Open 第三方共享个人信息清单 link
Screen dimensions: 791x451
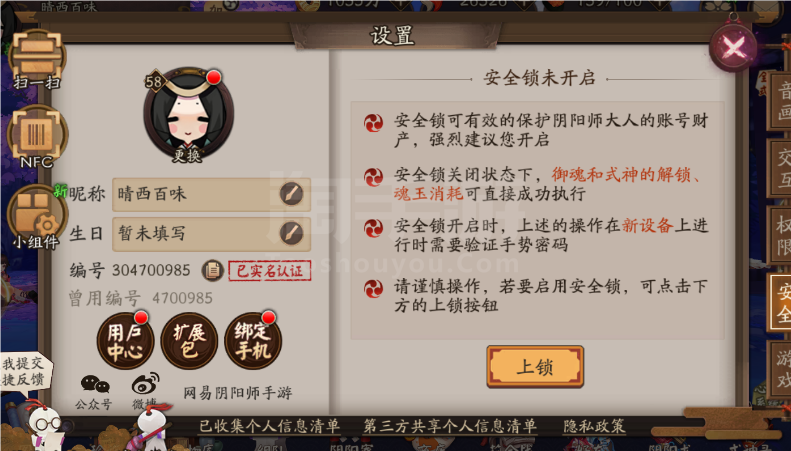pyautogui.click(x=450, y=426)
